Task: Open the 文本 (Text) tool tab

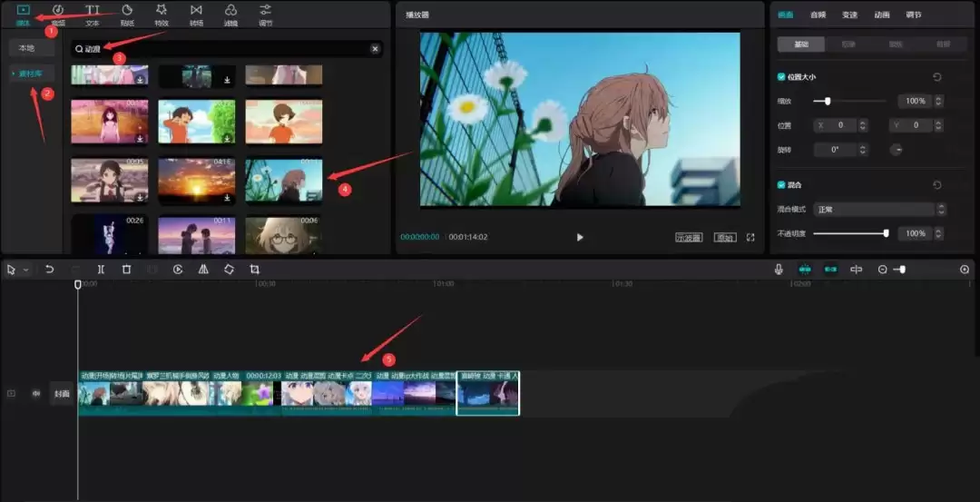Action: click(93, 14)
